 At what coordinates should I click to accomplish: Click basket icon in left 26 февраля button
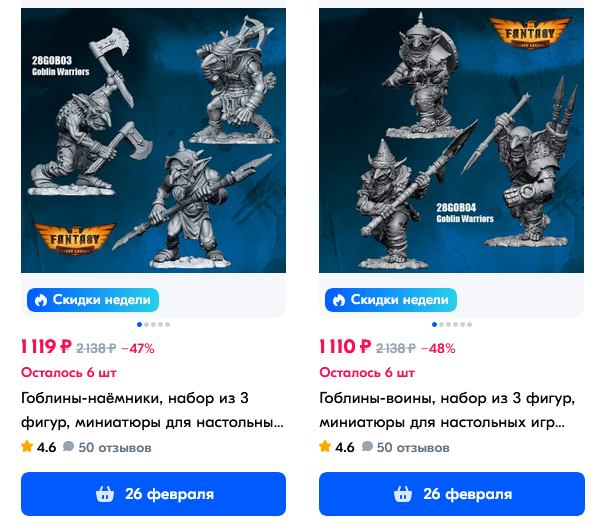click(105, 494)
